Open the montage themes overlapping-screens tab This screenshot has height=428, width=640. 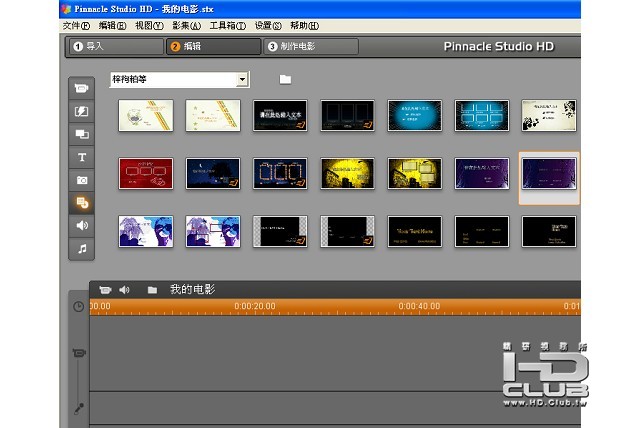coord(82,134)
